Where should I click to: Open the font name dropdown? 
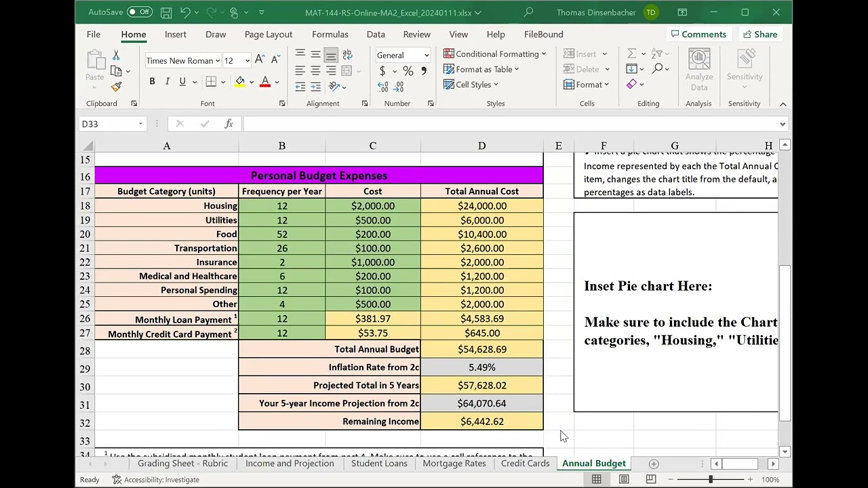tap(217, 60)
